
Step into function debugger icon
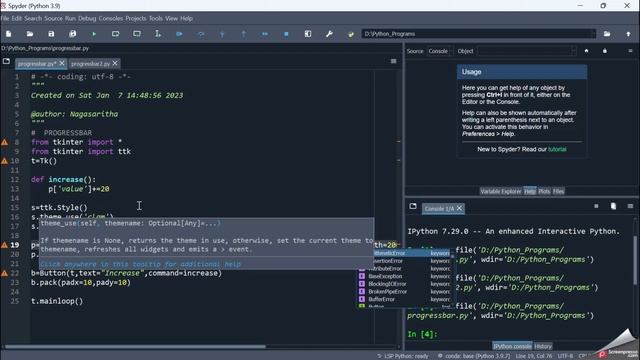[x=222, y=34]
